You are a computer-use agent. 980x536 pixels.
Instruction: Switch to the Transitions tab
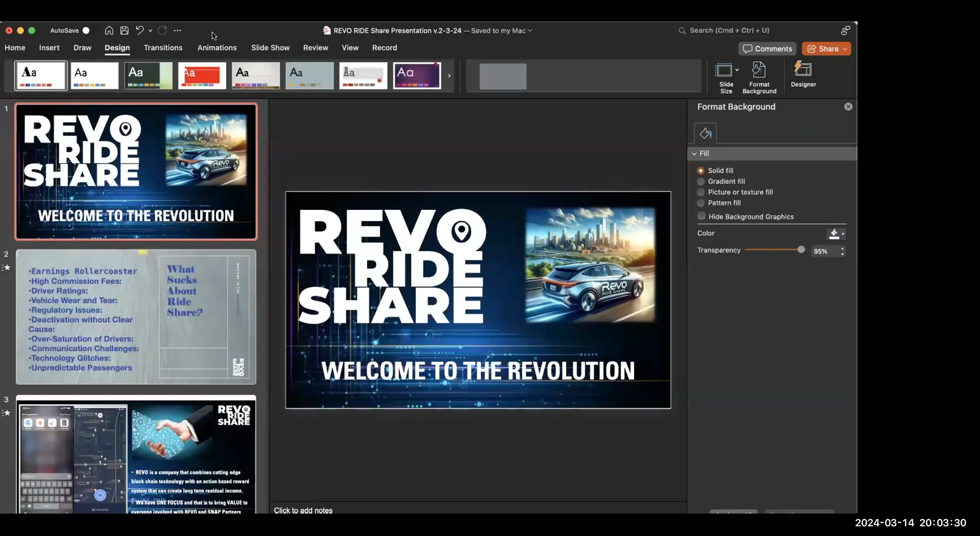163,47
